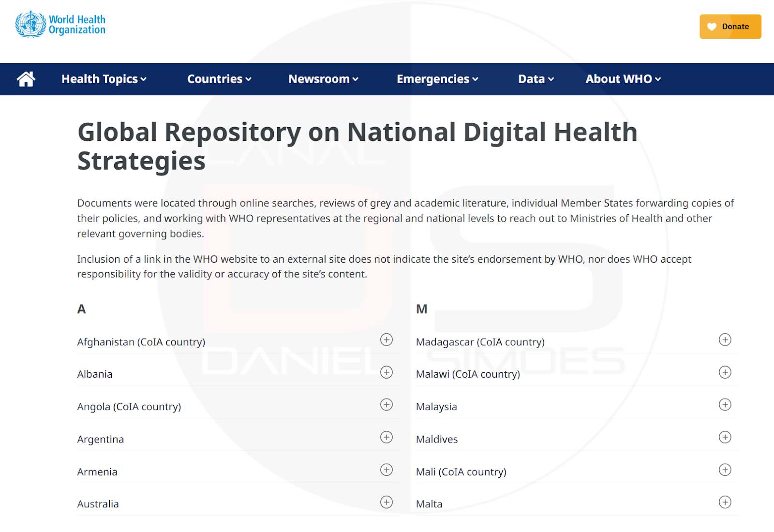Image resolution: width=774 pixels, height=532 pixels.
Task: Select the Australia row text
Action: click(98, 504)
